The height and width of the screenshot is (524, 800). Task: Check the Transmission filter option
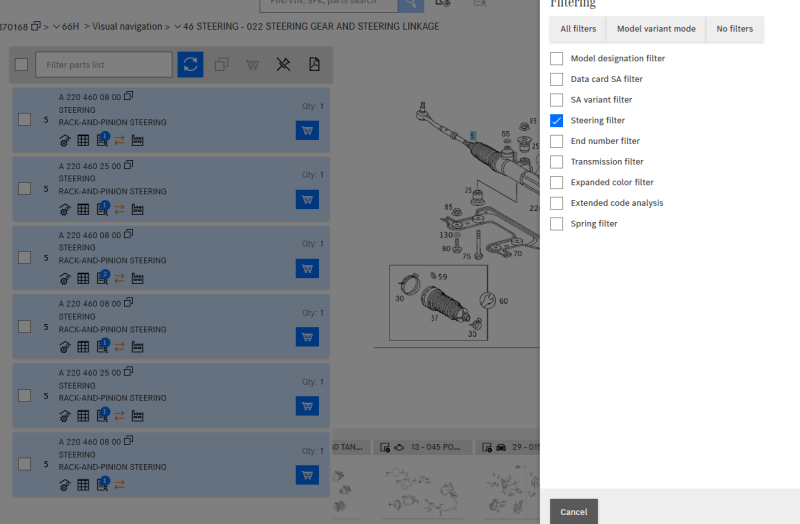(557, 162)
